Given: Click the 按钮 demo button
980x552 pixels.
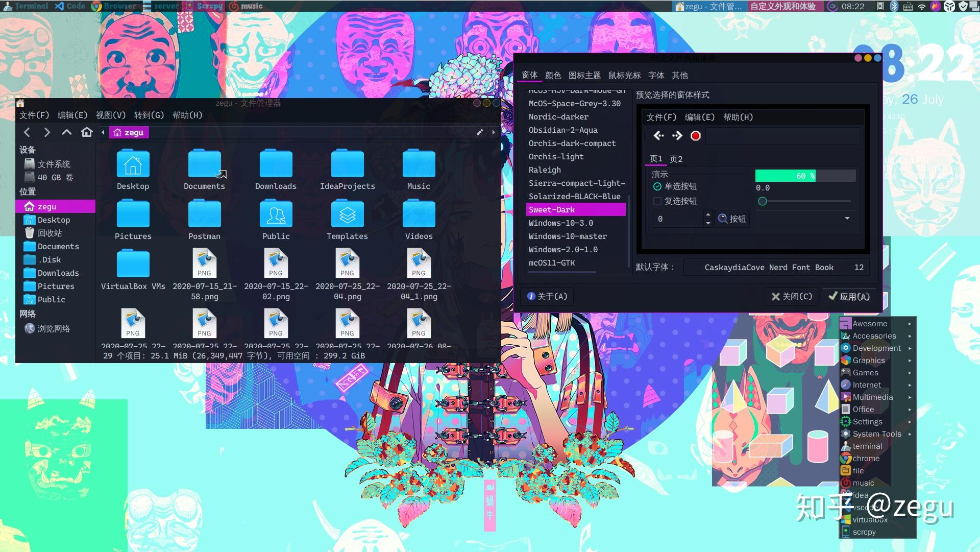Looking at the screenshot, I should click(732, 219).
